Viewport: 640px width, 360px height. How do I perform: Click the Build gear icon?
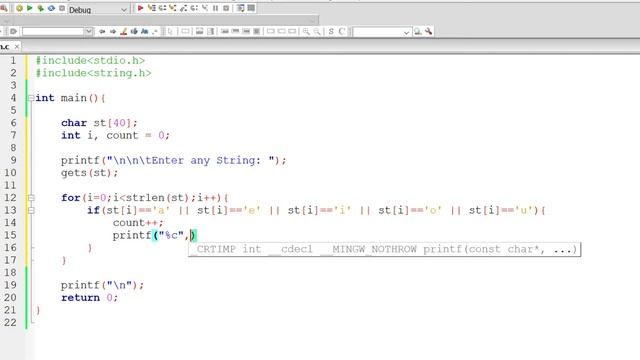point(19,8)
